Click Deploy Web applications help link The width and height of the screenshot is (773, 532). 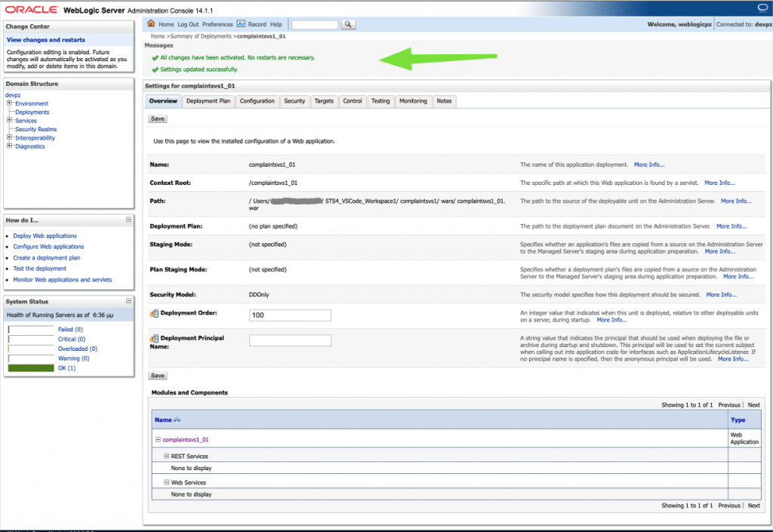coord(45,236)
